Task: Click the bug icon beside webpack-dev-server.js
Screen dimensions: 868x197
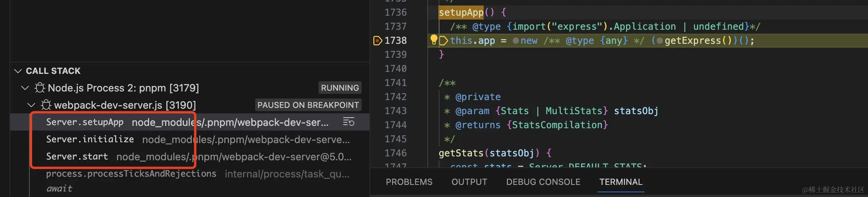Action: pyautogui.click(x=46, y=105)
